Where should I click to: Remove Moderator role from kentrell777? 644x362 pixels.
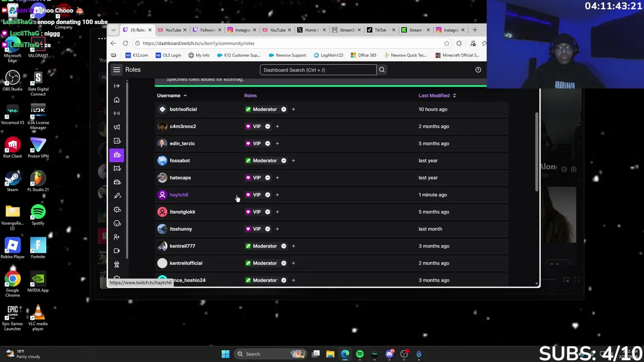click(284, 246)
